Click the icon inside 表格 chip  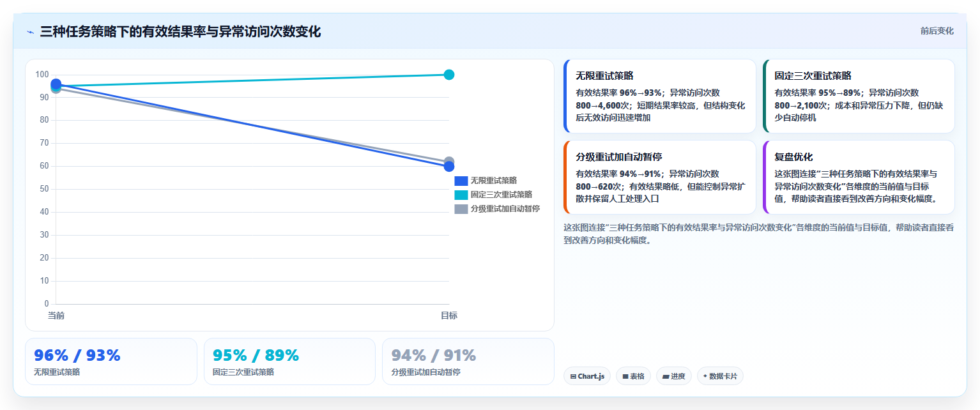(625, 377)
